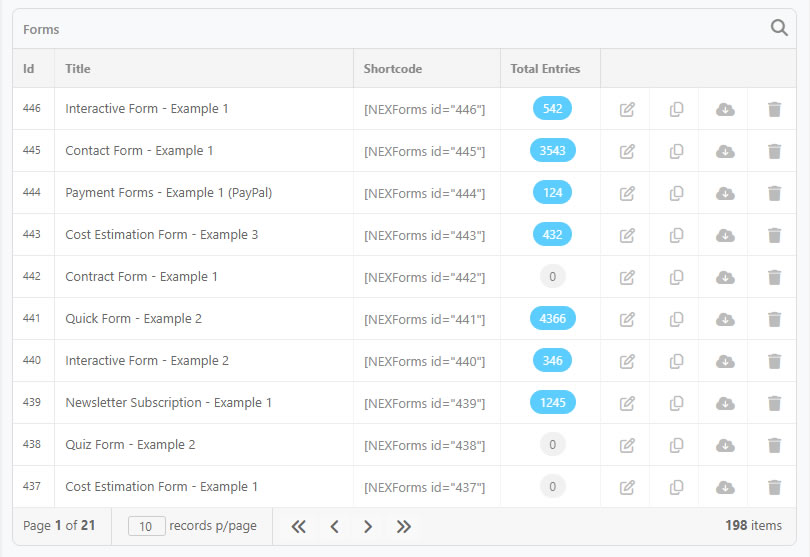Image resolution: width=810 pixels, height=557 pixels.
Task: Duplicate Cost Estimation Form - Example 1
Action: point(676,487)
